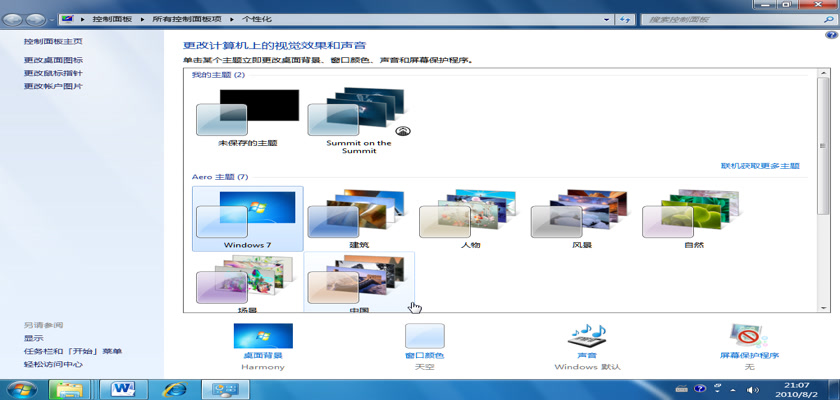Open the 窗口颜色 window color settings

pyautogui.click(x=424, y=337)
